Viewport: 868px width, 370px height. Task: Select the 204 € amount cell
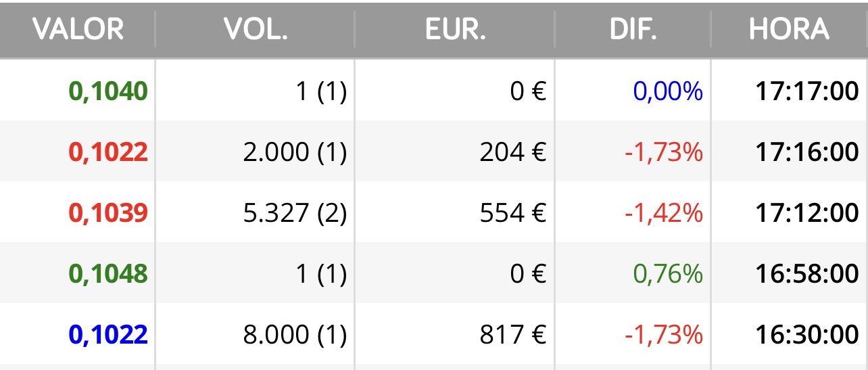[512, 152]
